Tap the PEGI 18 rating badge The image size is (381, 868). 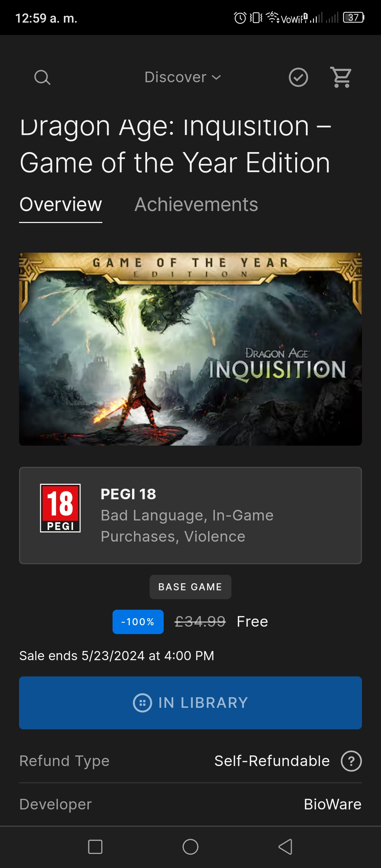click(60, 508)
